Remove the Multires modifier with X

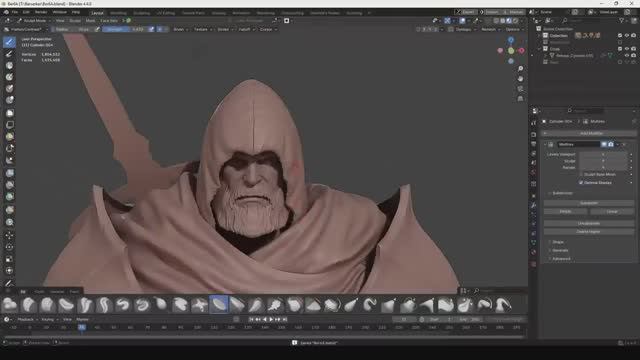pyautogui.click(x=624, y=144)
